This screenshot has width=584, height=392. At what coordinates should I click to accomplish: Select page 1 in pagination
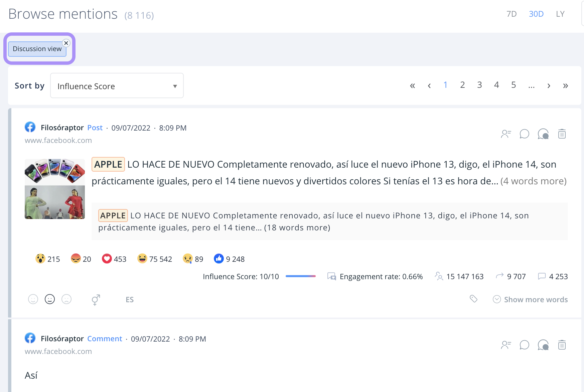pos(445,85)
